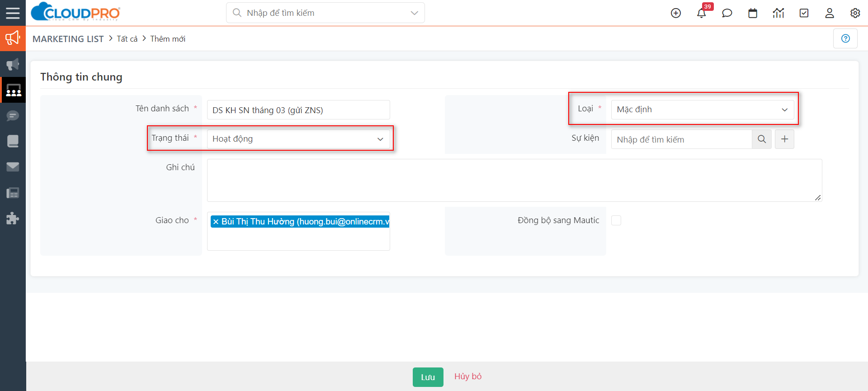The width and height of the screenshot is (868, 391).
Task: Click the Tên danh sách label
Action: (162, 109)
